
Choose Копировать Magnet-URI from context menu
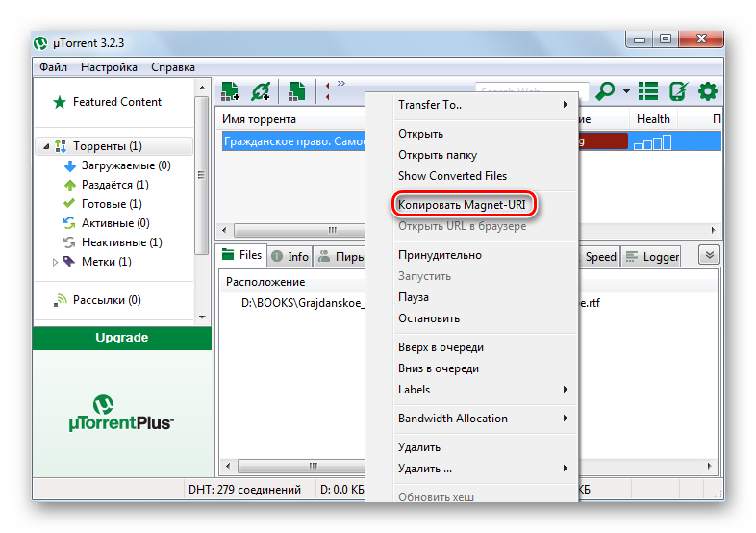tap(462, 205)
